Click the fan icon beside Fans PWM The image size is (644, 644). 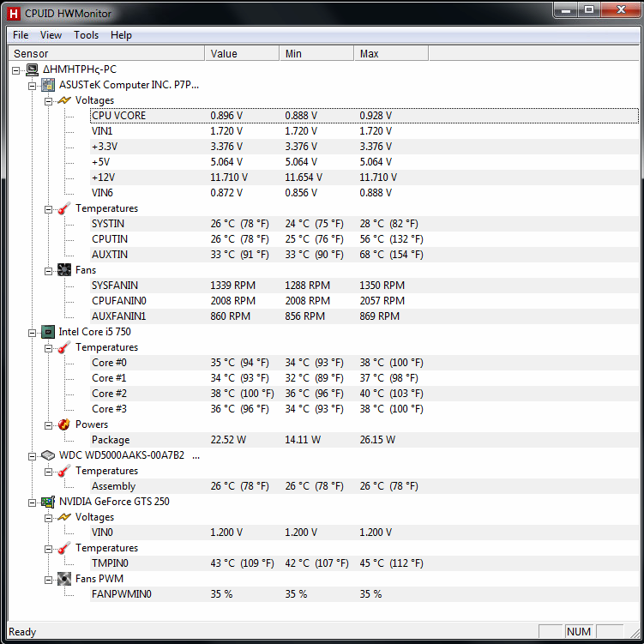click(x=64, y=579)
